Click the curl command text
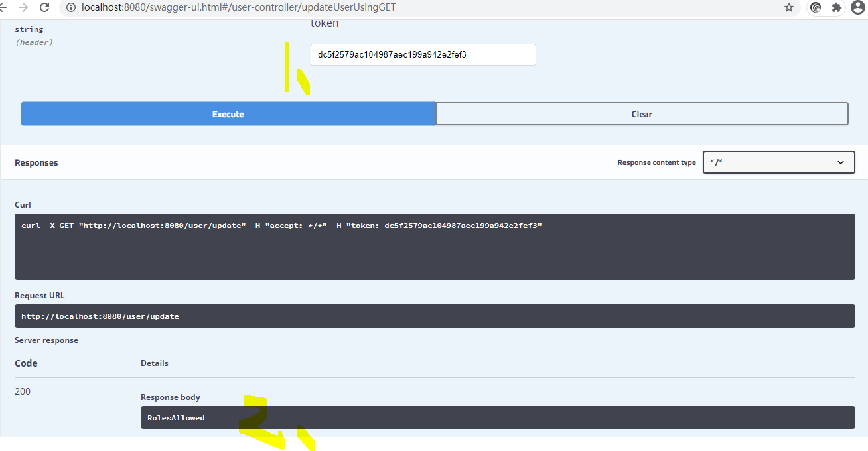This screenshot has height=451, width=868. tap(281, 225)
